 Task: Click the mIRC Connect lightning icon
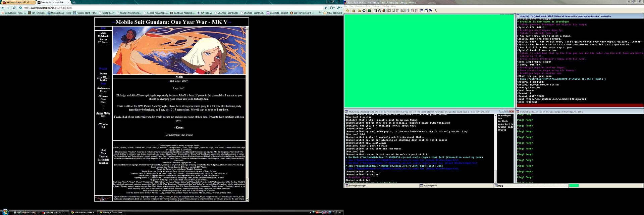(x=347, y=10)
